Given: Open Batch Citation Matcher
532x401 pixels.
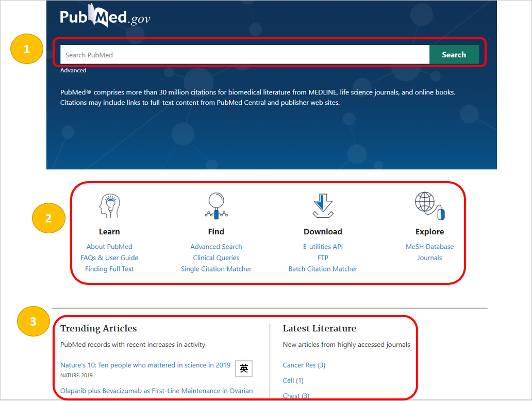Looking at the screenshot, I should coord(323,269).
